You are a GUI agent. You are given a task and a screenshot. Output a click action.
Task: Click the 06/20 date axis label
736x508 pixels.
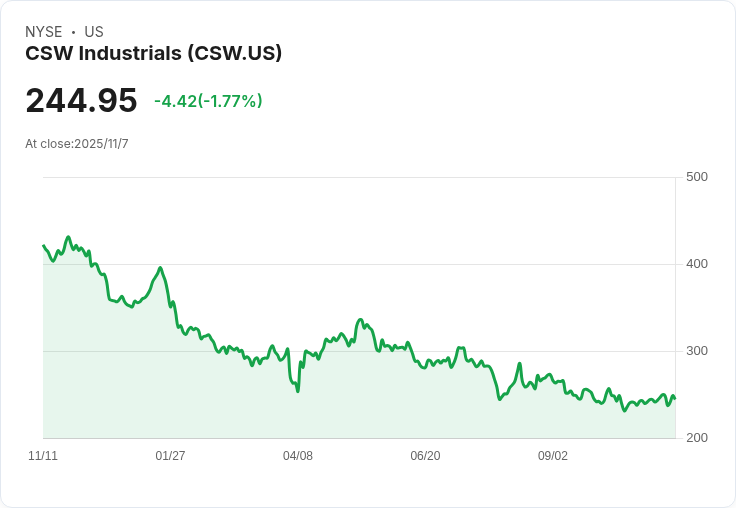[425, 456]
